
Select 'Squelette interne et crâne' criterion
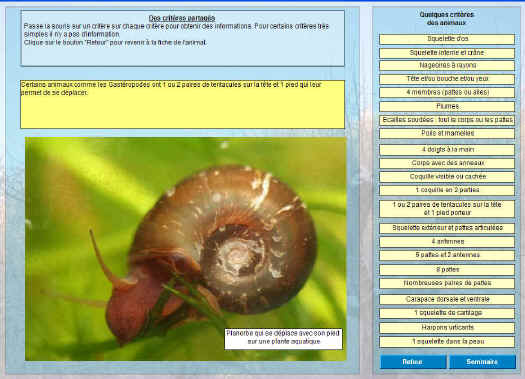click(x=447, y=53)
